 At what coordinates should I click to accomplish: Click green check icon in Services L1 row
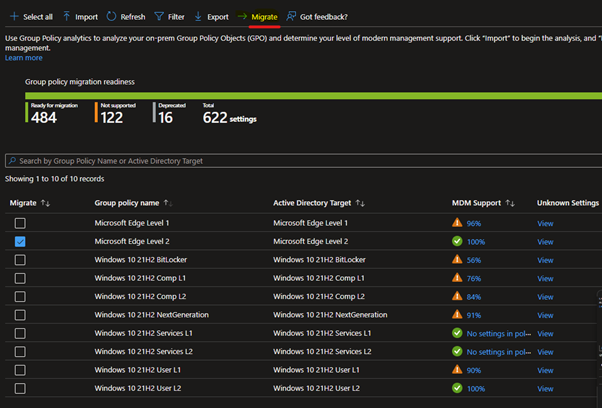(457, 333)
